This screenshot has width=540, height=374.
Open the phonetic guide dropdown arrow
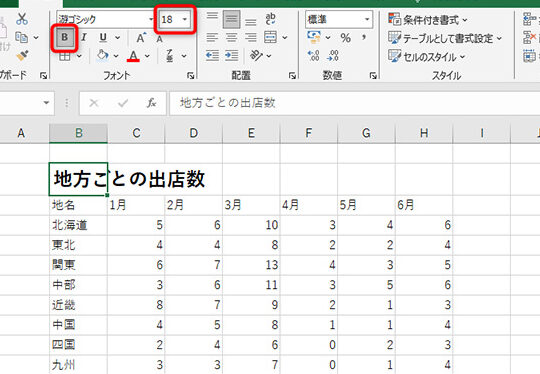click(184, 56)
